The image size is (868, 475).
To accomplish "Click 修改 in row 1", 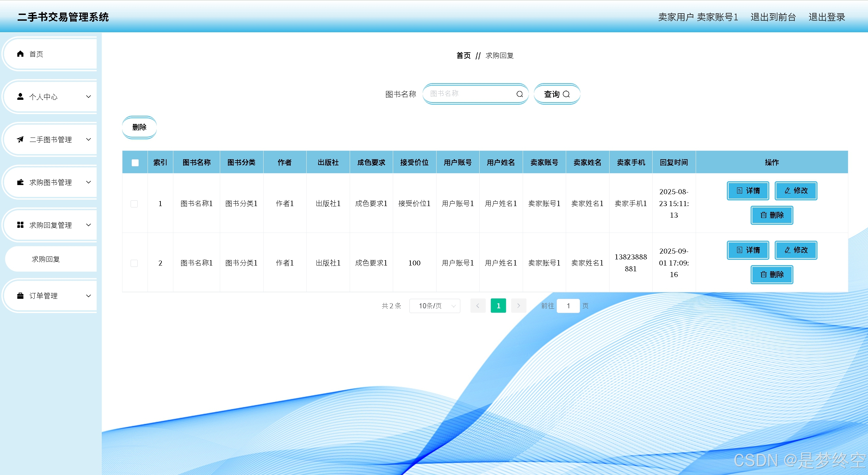I will [796, 190].
